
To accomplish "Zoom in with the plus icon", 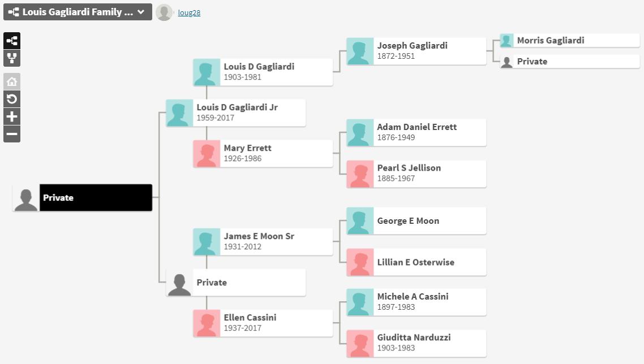I will coord(12,116).
